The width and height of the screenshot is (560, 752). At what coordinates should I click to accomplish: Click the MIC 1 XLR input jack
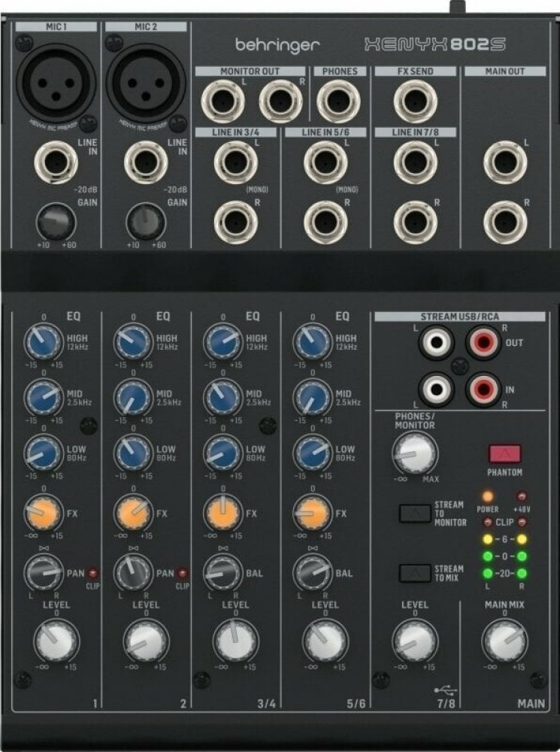pyautogui.click(x=56, y=83)
